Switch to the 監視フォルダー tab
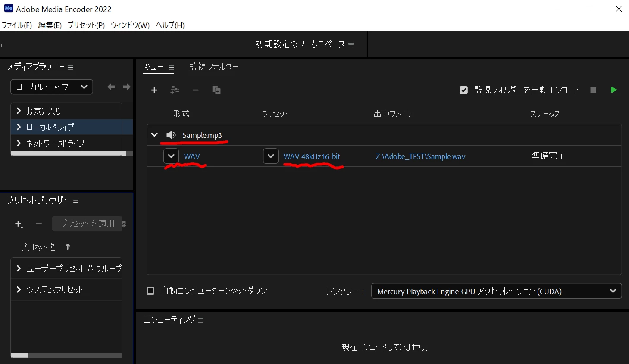Image resolution: width=629 pixels, height=364 pixels. click(213, 67)
